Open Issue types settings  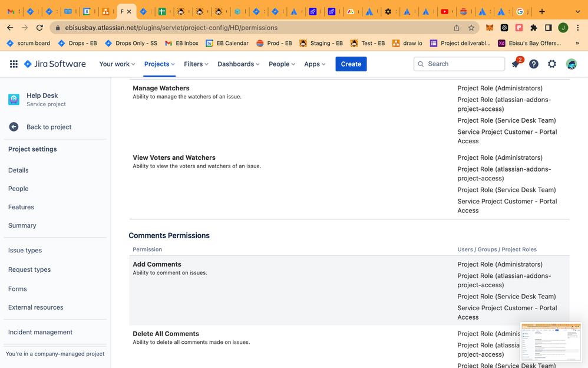coord(25,250)
